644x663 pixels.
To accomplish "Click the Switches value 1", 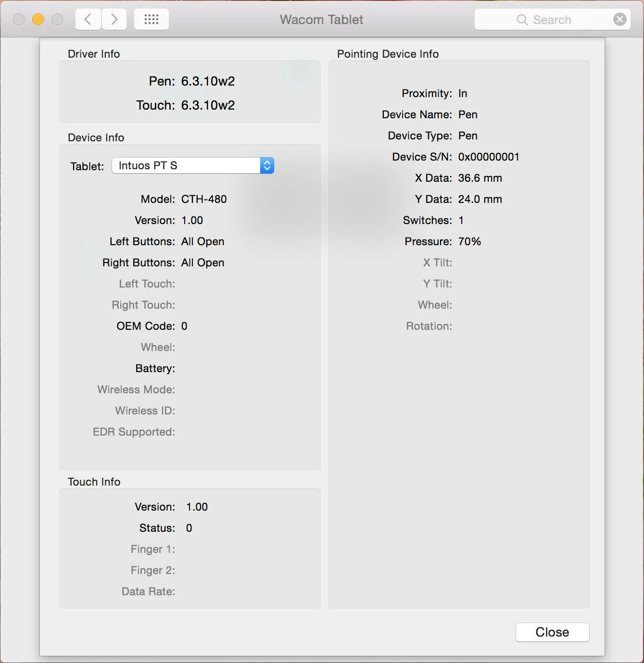I will point(461,220).
